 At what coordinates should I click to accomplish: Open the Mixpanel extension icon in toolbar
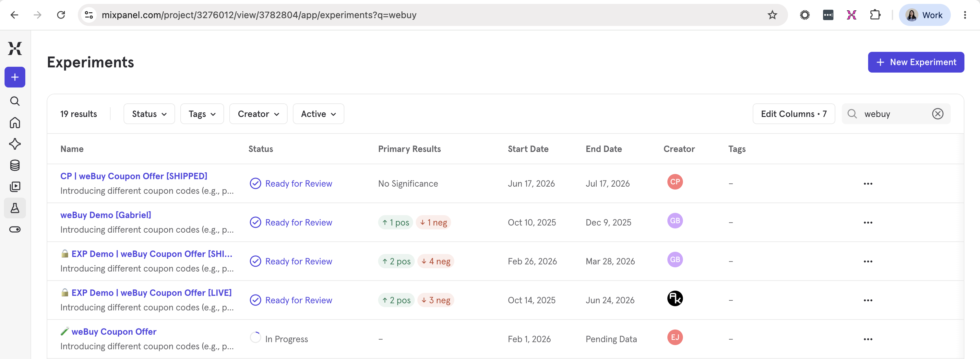pyautogui.click(x=851, y=15)
